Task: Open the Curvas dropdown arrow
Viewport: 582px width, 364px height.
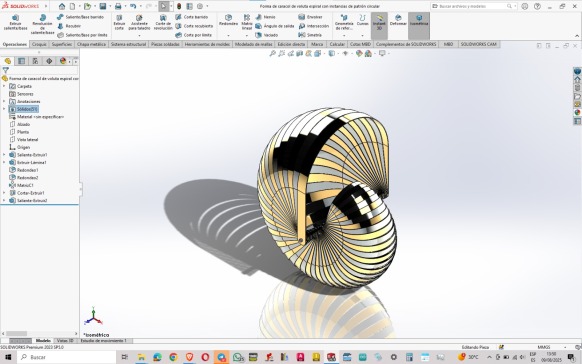Action: pos(363,36)
